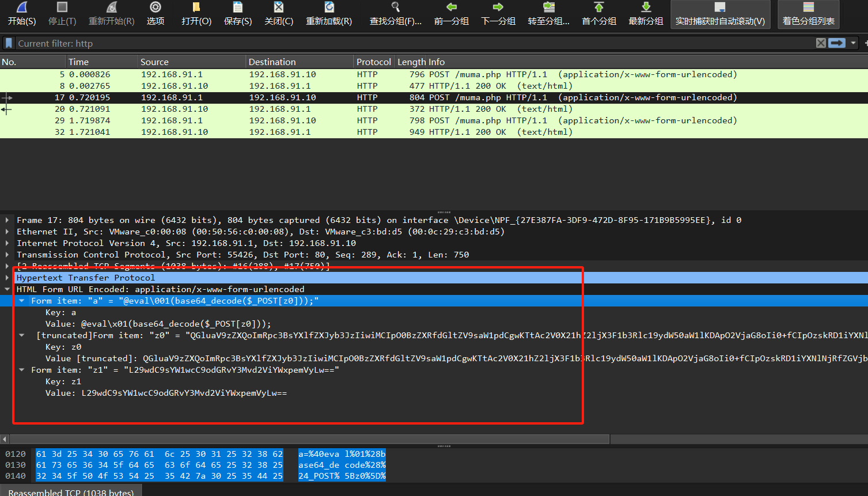Select the 'Key: z0' line
Viewport: 868px width, 496px height.
click(63, 347)
